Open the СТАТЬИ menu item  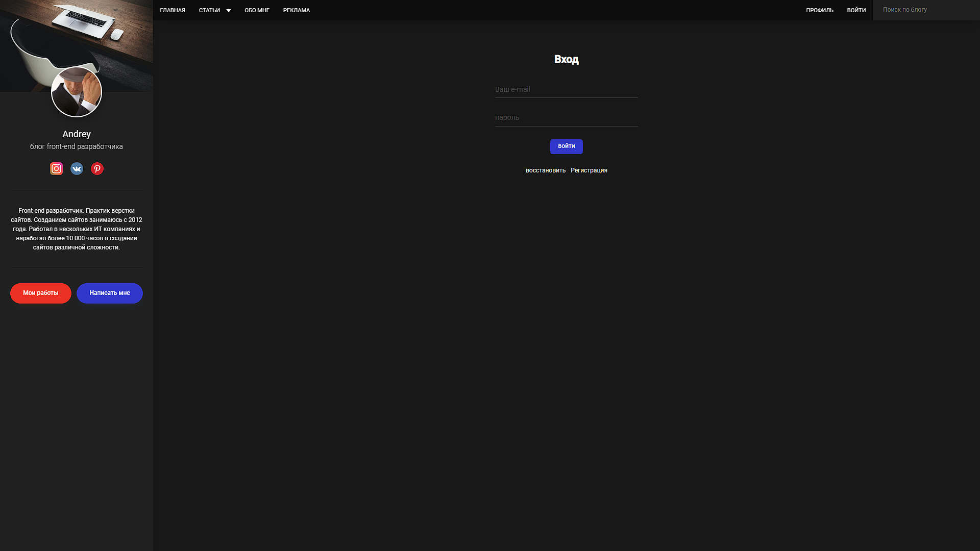point(209,10)
